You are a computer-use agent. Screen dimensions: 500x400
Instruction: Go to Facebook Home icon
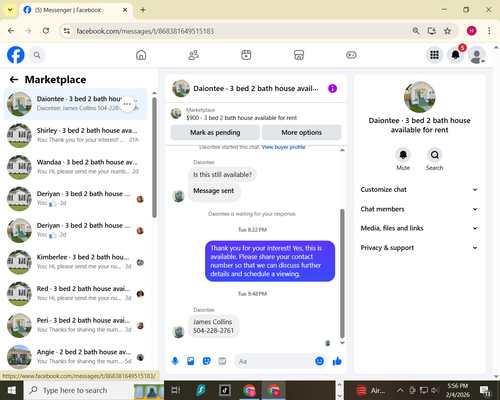coord(141,55)
